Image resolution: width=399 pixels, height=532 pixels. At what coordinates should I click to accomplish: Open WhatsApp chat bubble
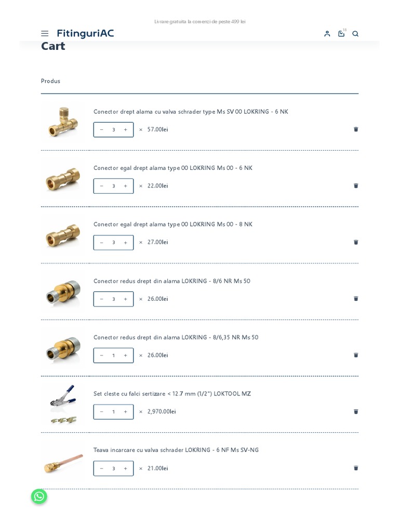click(x=39, y=496)
